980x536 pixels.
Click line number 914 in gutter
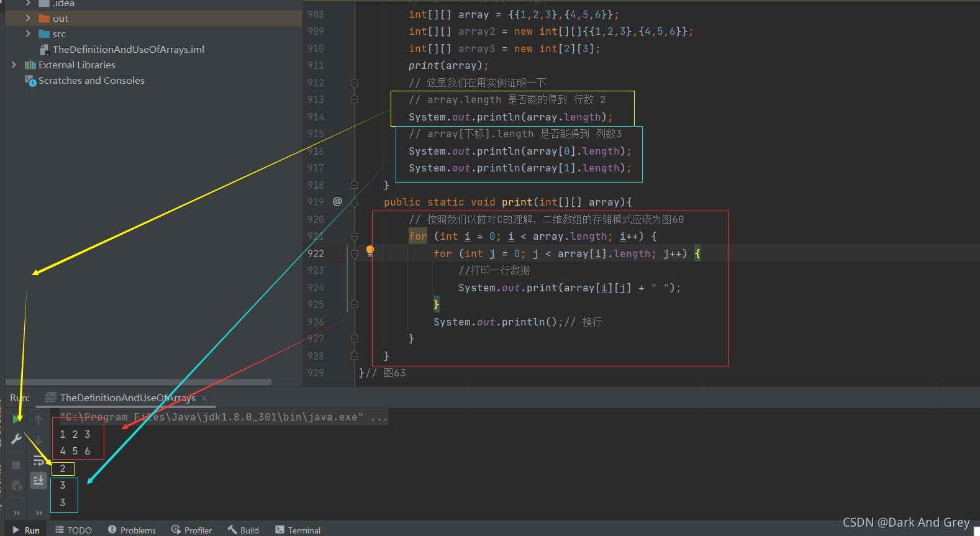click(x=315, y=117)
